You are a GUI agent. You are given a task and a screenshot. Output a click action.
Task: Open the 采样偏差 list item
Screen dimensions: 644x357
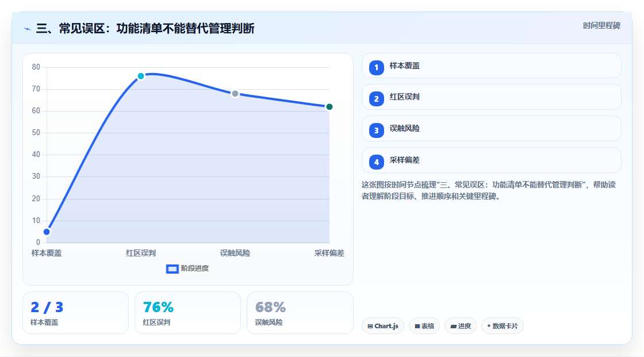click(491, 160)
